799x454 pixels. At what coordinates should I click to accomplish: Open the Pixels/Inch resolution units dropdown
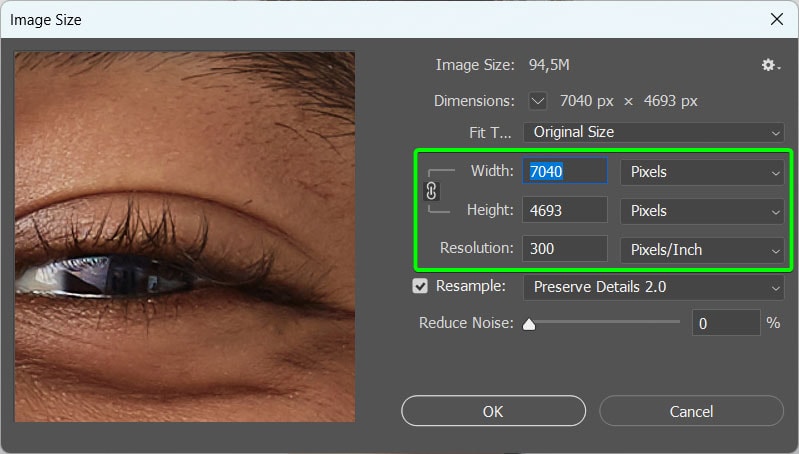tap(702, 250)
